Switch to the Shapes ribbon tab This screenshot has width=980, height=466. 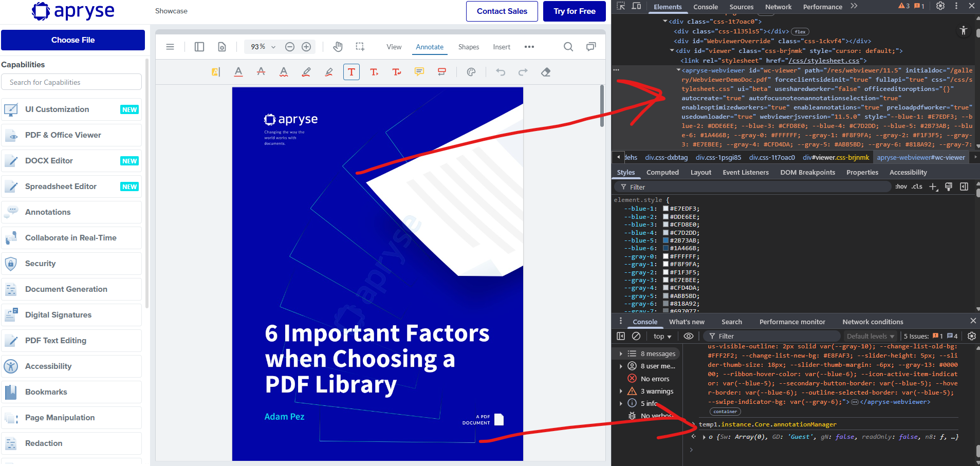click(x=469, y=47)
